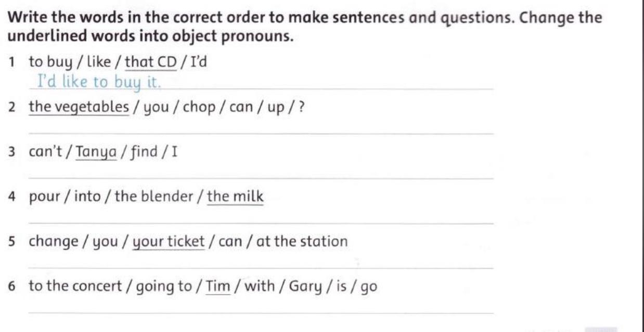
Task: Click the answer line under question 4
Action: pos(261,223)
